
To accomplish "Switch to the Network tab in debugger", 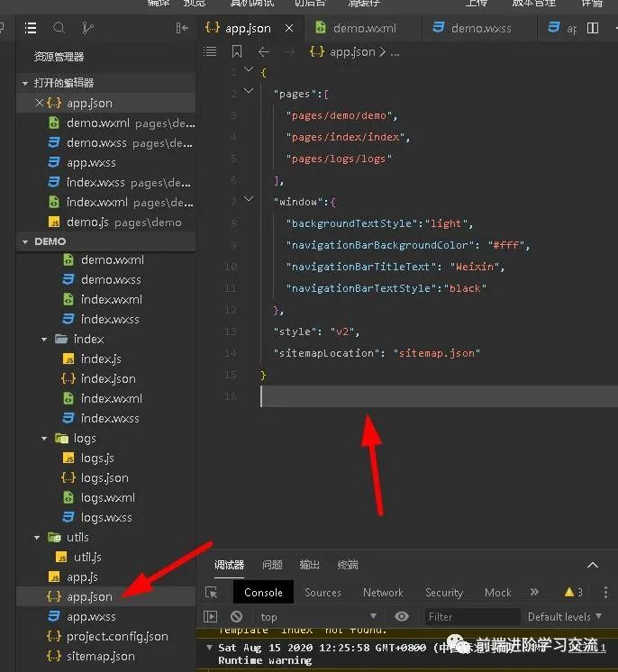I will [x=383, y=592].
